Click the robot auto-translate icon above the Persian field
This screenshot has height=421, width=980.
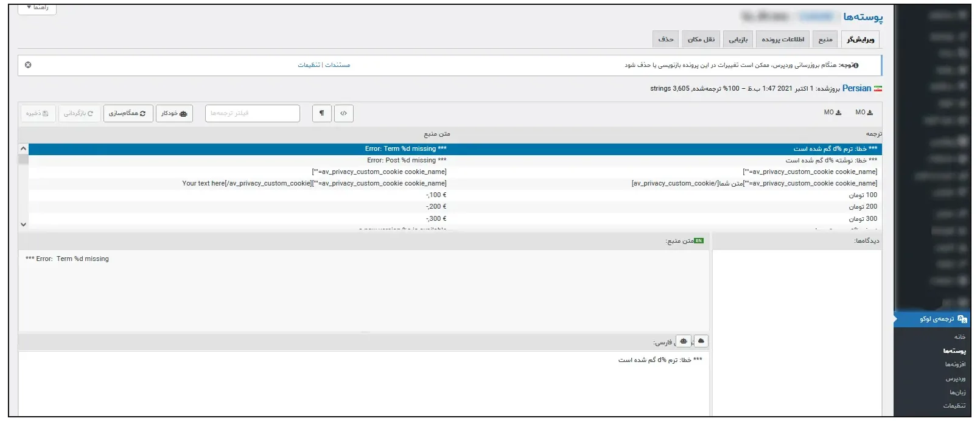(x=684, y=341)
